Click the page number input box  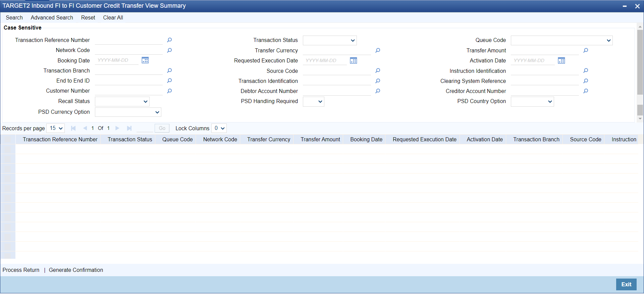point(145,128)
